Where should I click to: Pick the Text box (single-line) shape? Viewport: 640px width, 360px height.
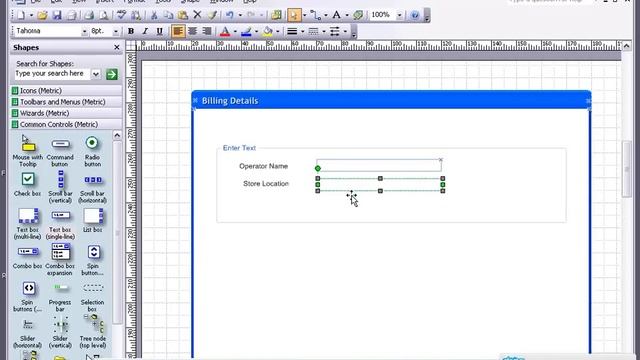point(60,224)
